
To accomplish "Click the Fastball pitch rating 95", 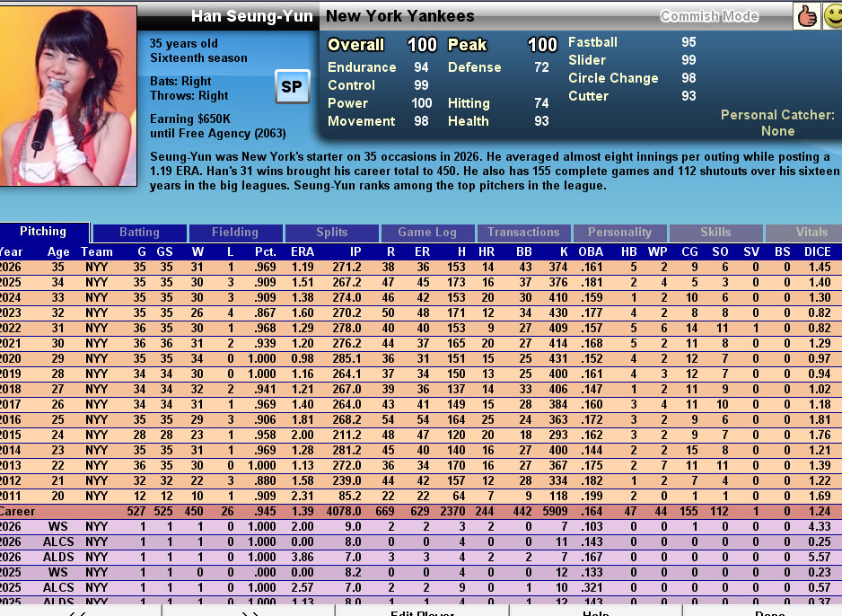I will (x=689, y=42).
